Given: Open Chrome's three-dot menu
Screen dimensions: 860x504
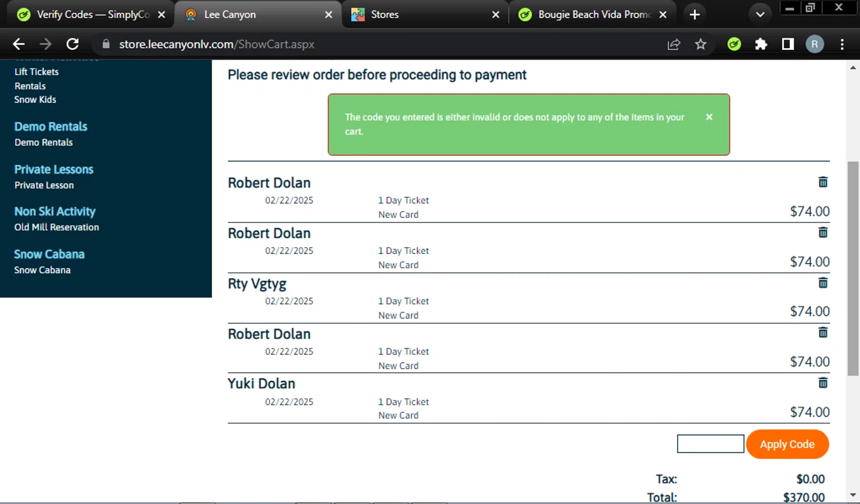Looking at the screenshot, I should [842, 44].
